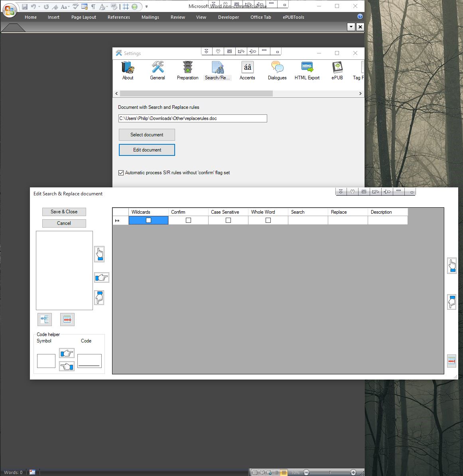This screenshot has width=463, height=476.
Task: Click the right-pointing hand icon beside the list box
Action: click(x=101, y=277)
